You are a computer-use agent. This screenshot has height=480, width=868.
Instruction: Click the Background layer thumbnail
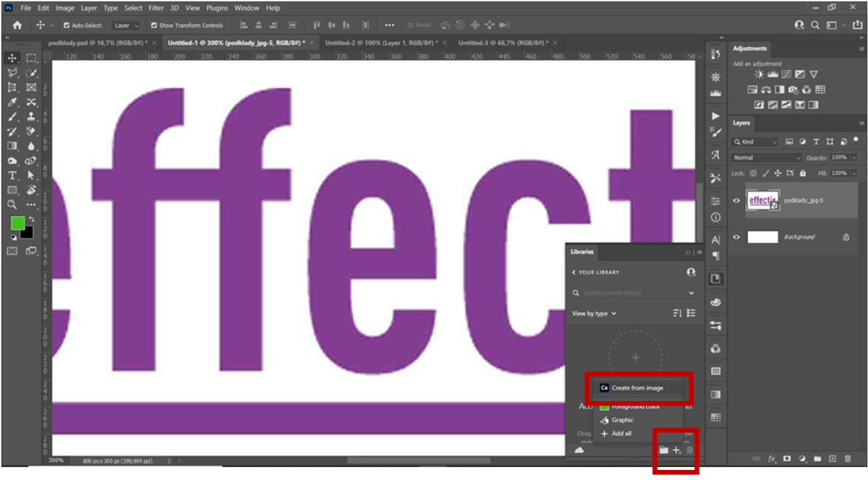(762, 237)
